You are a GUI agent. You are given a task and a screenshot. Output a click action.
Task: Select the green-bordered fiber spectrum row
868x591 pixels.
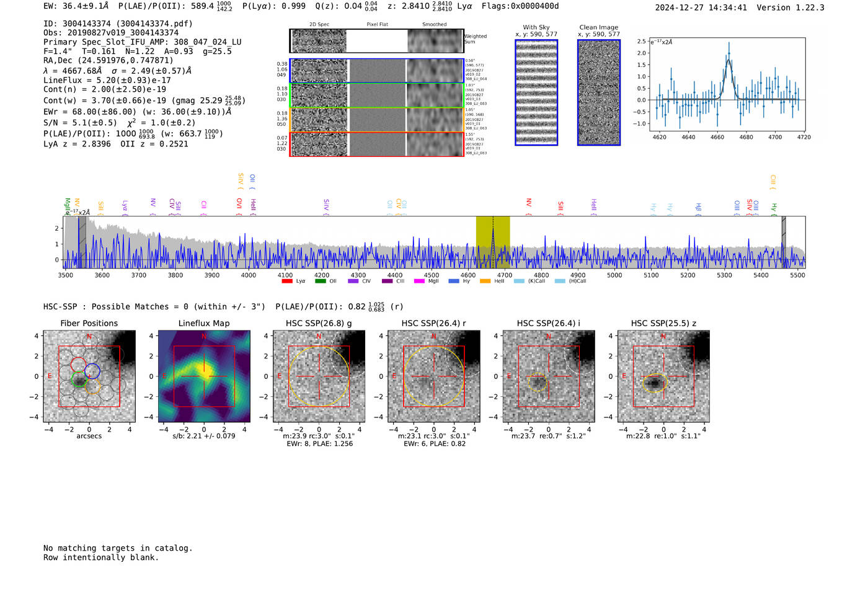376,96
